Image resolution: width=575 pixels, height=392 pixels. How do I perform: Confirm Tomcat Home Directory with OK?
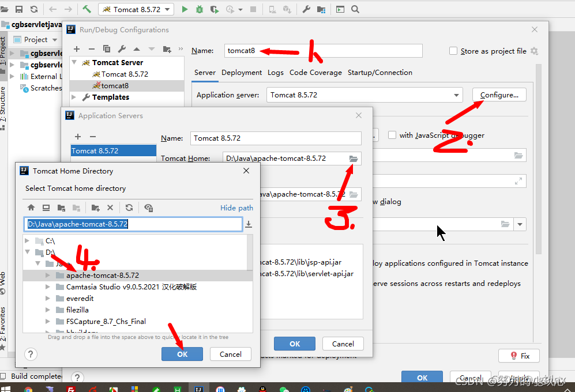tap(182, 353)
